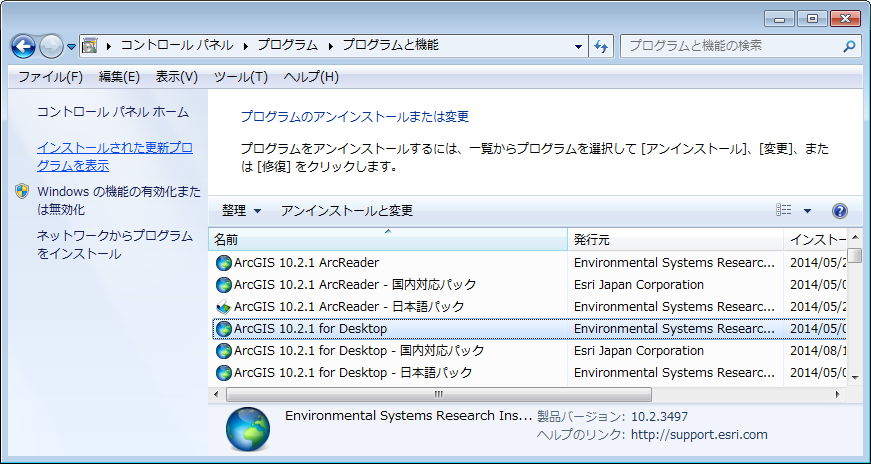The image size is (871, 464).
Task: Close the プログラムと機能 window
Action: 846,19
